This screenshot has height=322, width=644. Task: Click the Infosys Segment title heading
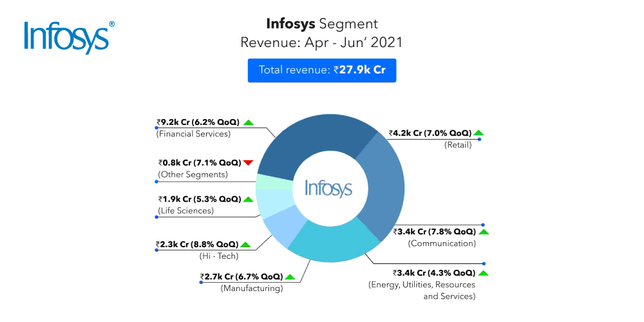321,24
